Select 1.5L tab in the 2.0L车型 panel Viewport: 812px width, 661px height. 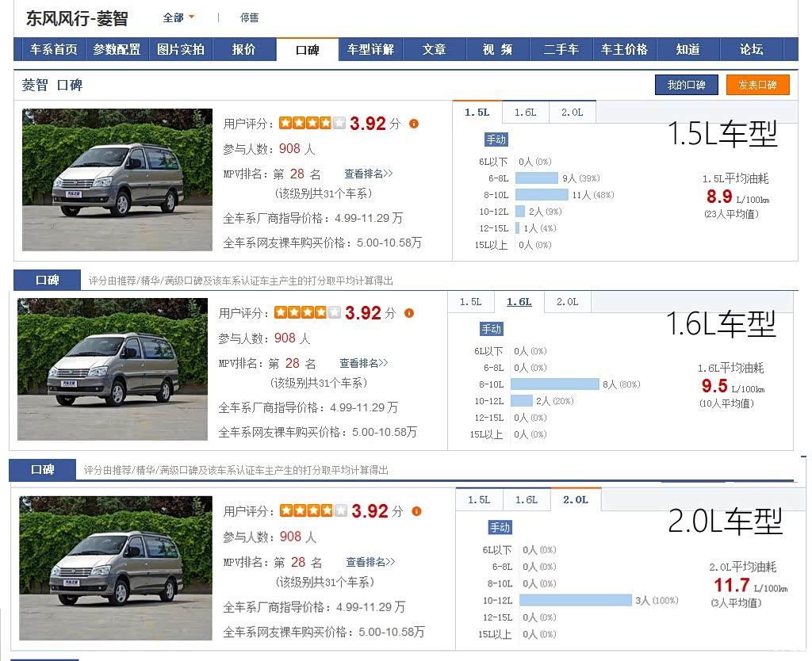tap(479, 500)
